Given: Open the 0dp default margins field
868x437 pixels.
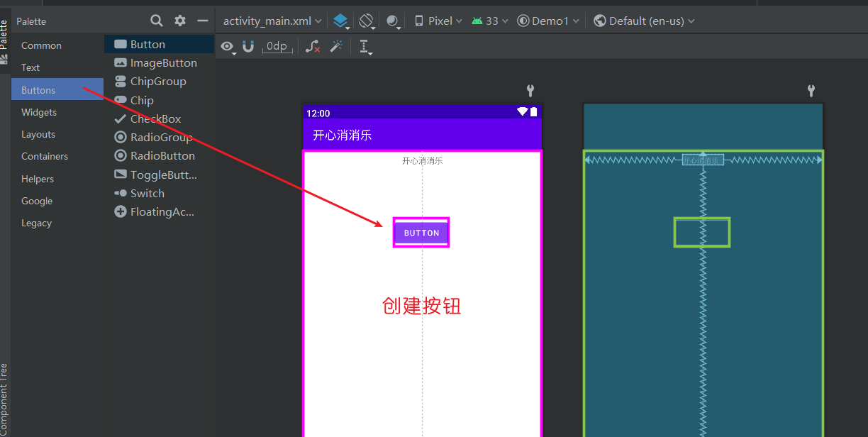Looking at the screenshot, I should pos(276,46).
